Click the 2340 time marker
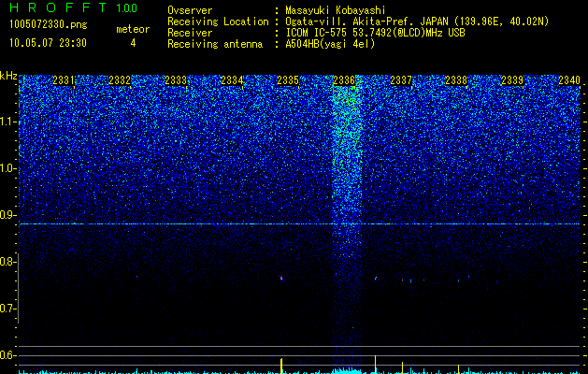Screen dimensions: 588x374 point(569,80)
